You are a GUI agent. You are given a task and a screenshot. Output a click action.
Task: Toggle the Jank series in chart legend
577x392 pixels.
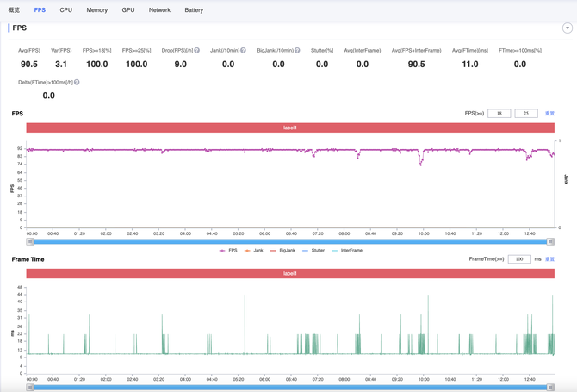point(253,251)
